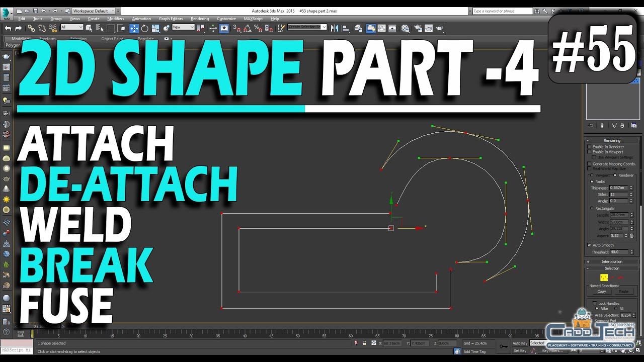
Task: Click the Render Production teapot icon
Action: point(439,28)
